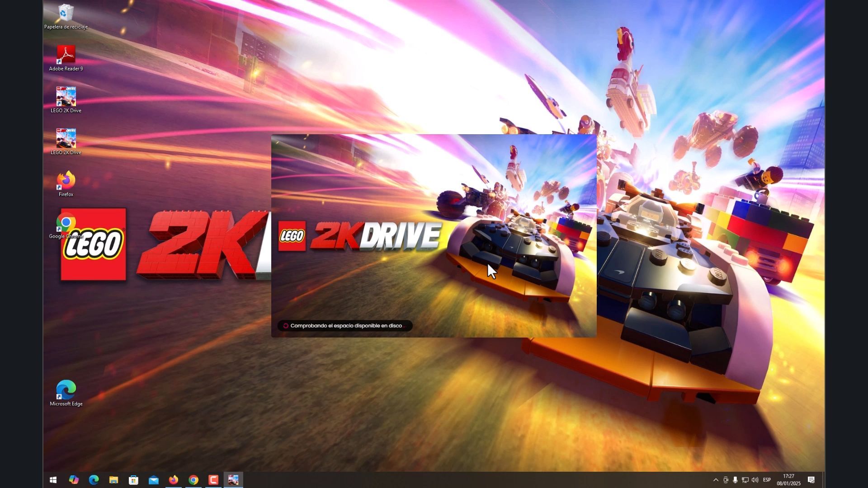
Task: Change the ESP input language indicator
Action: [x=767, y=480]
